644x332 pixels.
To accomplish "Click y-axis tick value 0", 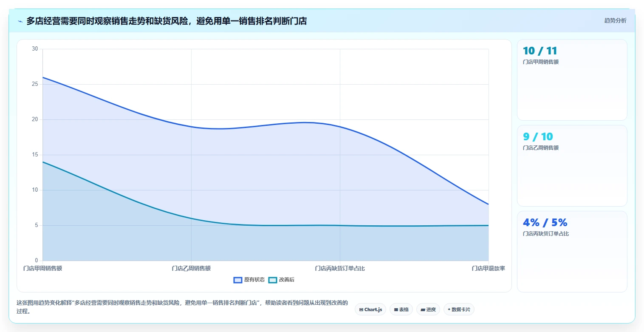I will pos(37,261).
